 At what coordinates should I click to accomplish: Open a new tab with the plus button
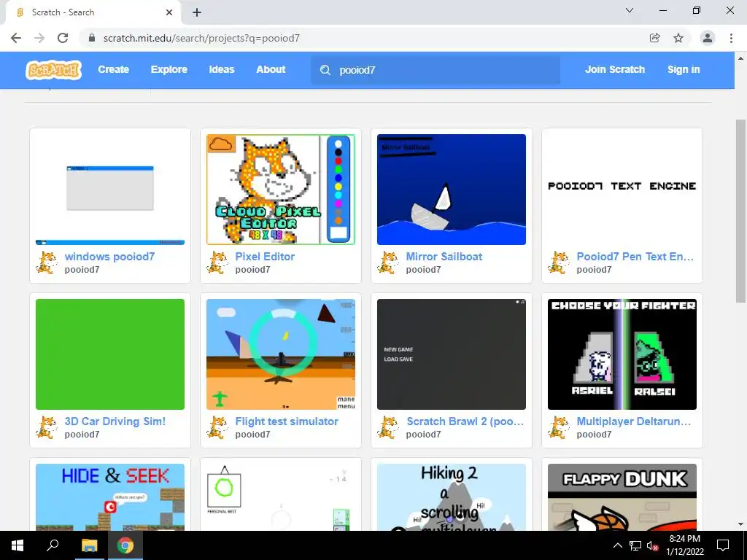pyautogui.click(x=197, y=12)
